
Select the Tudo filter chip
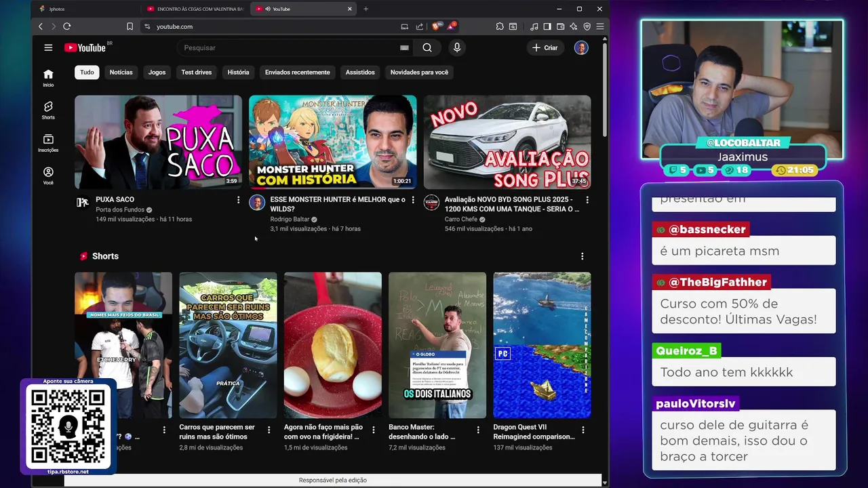[87, 72]
